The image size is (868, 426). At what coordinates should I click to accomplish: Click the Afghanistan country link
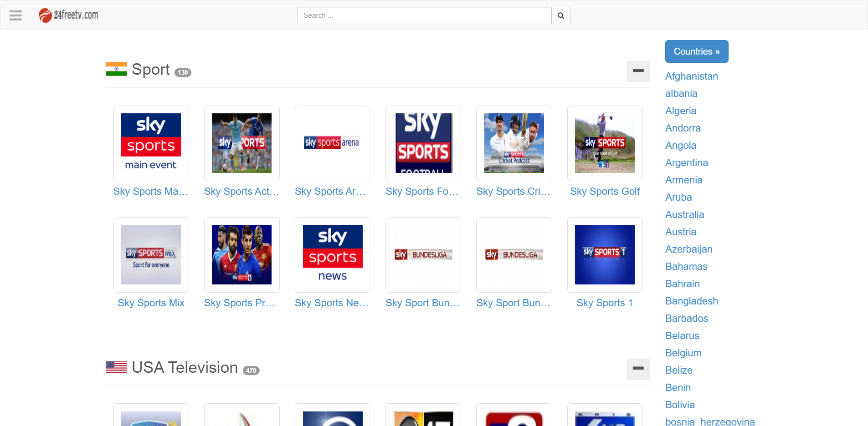pyautogui.click(x=691, y=76)
